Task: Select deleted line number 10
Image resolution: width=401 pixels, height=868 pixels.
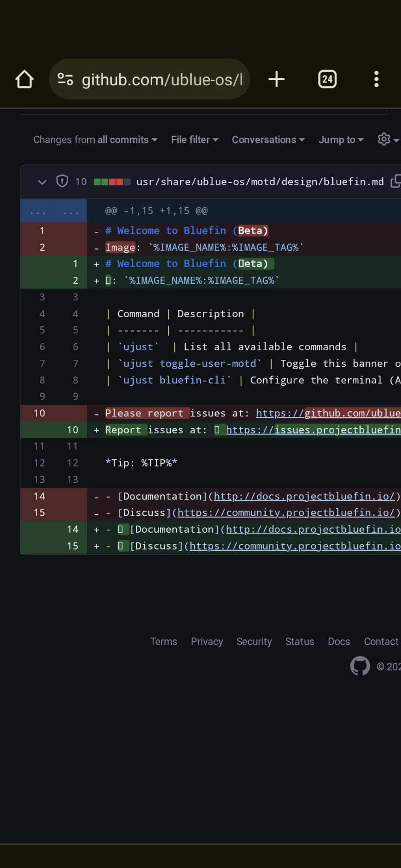Action: [x=39, y=413]
